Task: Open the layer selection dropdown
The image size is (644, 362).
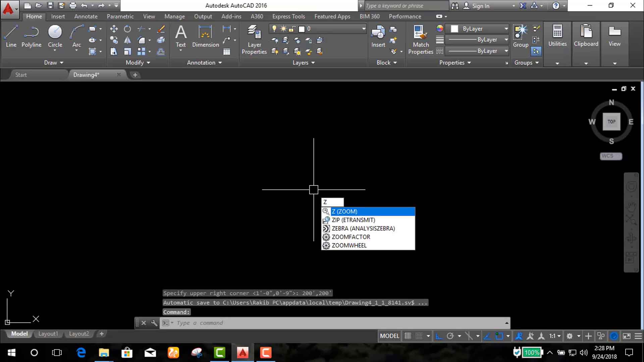Action: 364,29
